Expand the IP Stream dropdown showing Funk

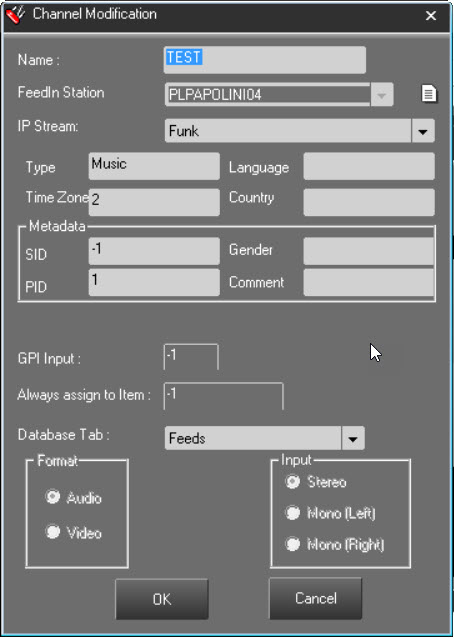click(423, 131)
